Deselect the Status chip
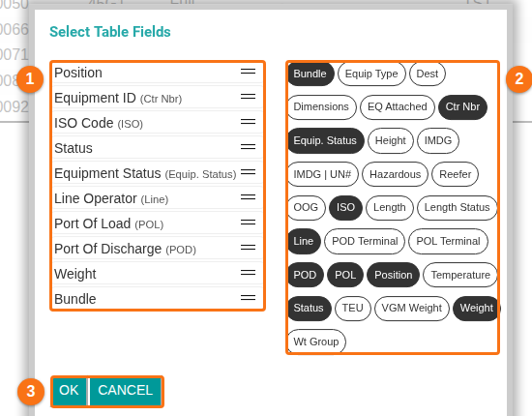The height and width of the screenshot is (416, 532). (x=309, y=308)
